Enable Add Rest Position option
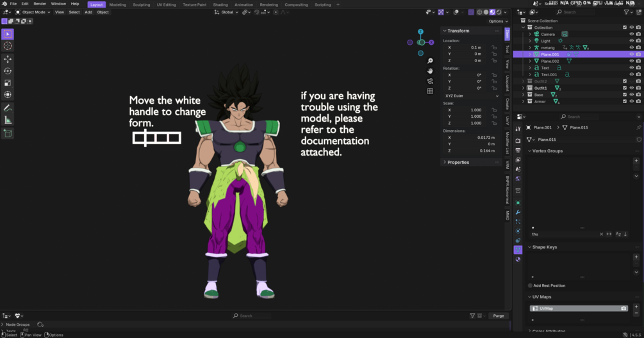Image resolution: width=644 pixels, height=338 pixels. (x=530, y=286)
